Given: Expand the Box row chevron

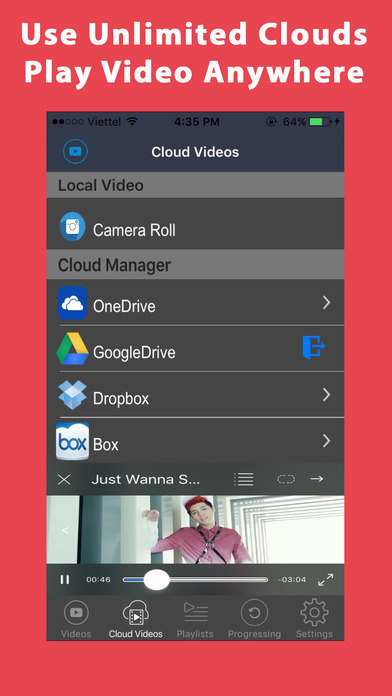Looking at the screenshot, I should [x=327, y=441].
